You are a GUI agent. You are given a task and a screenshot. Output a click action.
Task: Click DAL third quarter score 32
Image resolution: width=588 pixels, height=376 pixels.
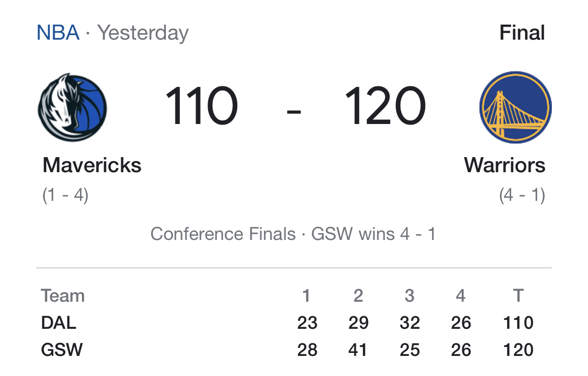(x=410, y=323)
